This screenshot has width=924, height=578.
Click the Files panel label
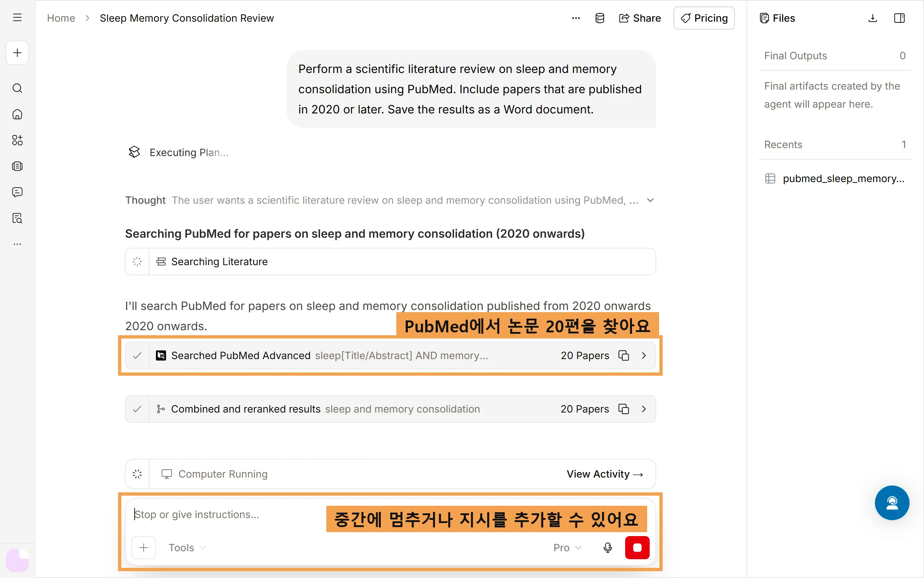pyautogui.click(x=777, y=18)
